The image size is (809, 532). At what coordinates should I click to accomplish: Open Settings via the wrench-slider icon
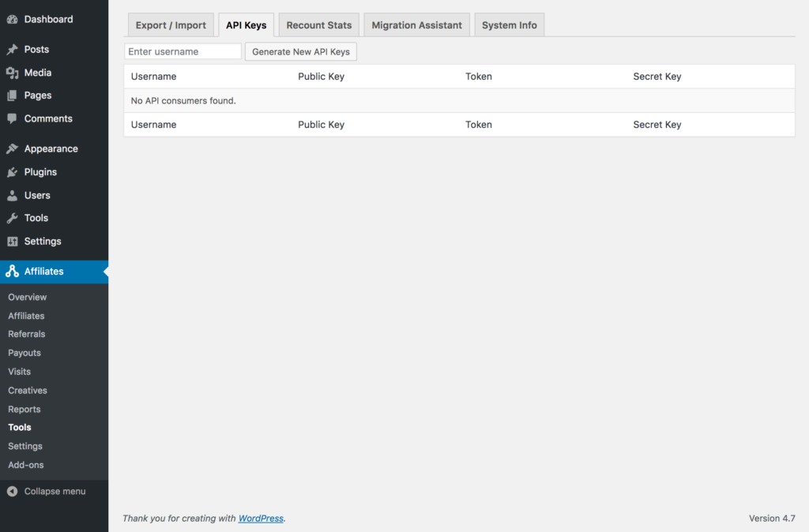coord(14,241)
